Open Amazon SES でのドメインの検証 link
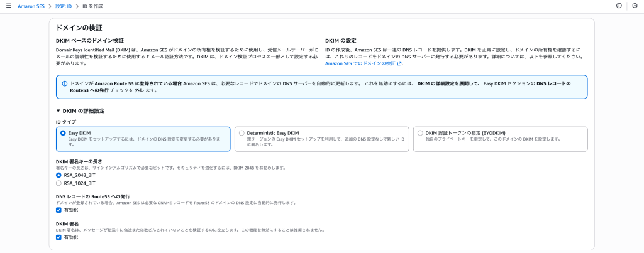The height and width of the screenshot is (253, 644). [360, 63]
